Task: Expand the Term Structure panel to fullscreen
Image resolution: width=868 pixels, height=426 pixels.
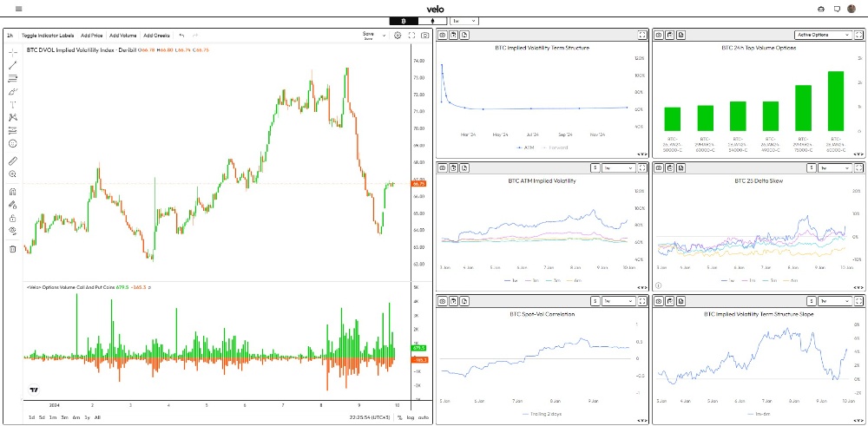Action: 641,36
